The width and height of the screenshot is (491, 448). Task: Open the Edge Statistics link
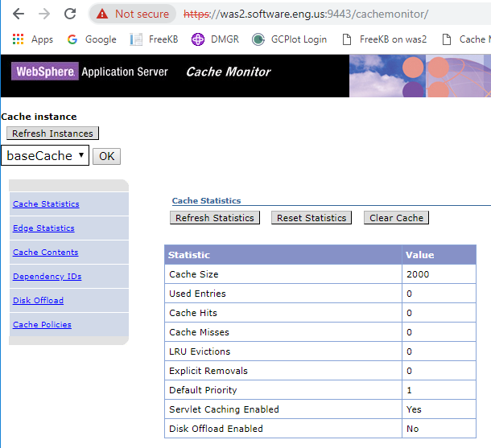[x=43, y=228]
